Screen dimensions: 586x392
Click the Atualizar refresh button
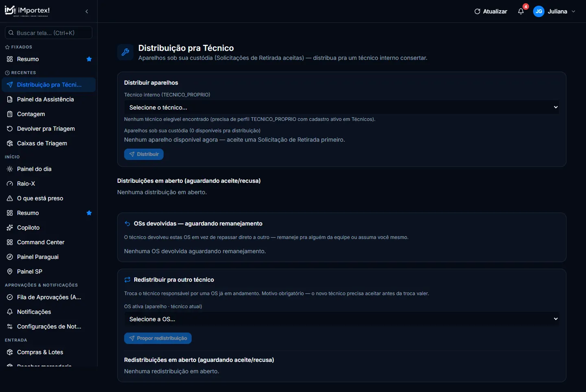point(491,11)
